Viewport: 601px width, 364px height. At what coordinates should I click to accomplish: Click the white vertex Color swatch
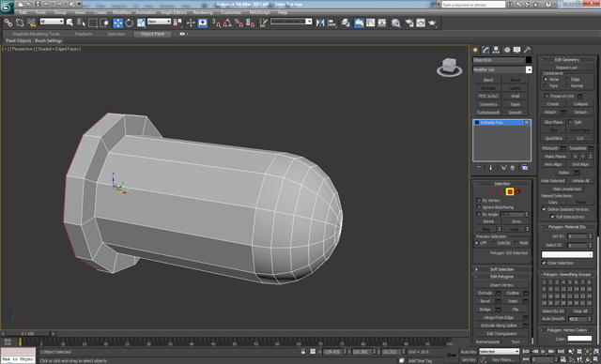(579, 339)
